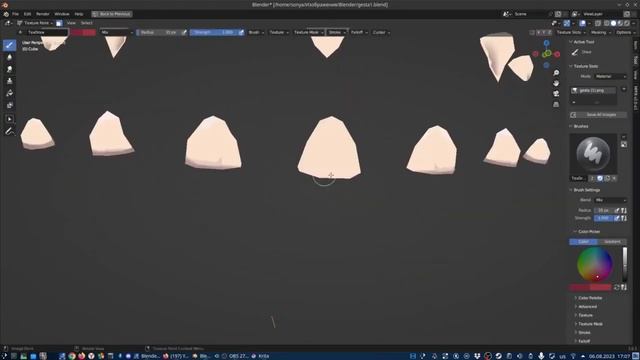Click the header Strength slider

click(x=213, y=32)
